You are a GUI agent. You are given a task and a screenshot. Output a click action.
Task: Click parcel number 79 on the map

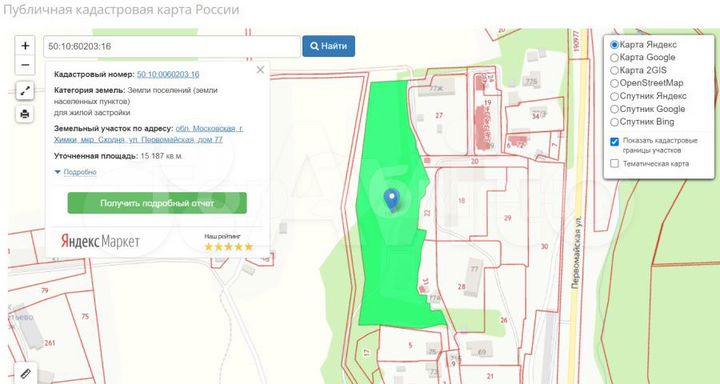45,291
